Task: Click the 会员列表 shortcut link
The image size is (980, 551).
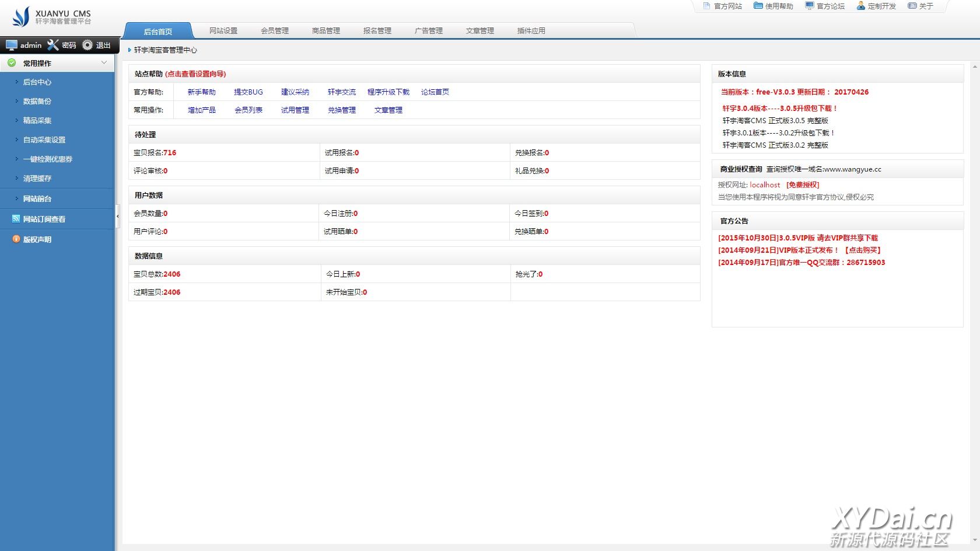Action: coord(249,110)
